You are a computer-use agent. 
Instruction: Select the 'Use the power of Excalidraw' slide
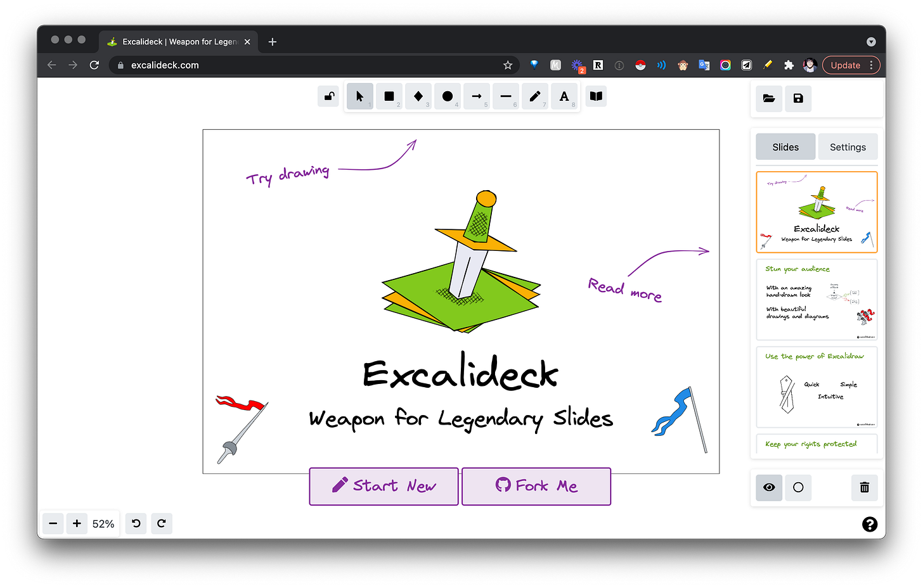click(816, 387)
